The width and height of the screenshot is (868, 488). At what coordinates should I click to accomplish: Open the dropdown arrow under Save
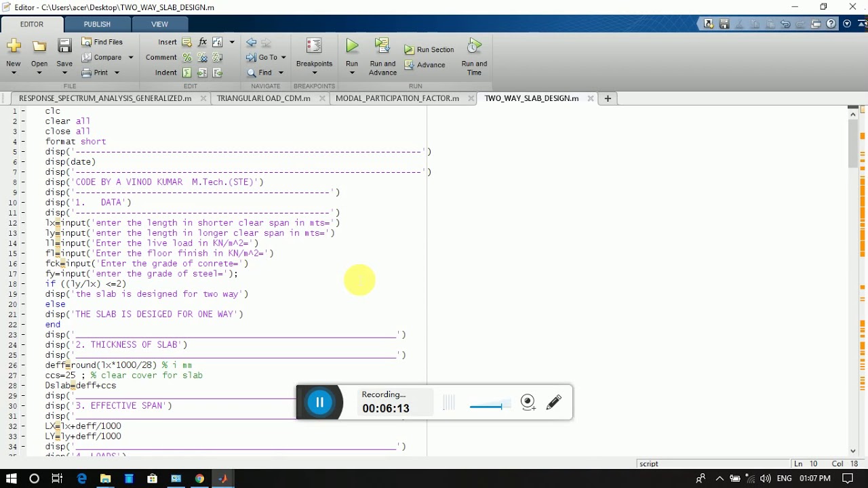pyautogui.click(x=64, y=73)
